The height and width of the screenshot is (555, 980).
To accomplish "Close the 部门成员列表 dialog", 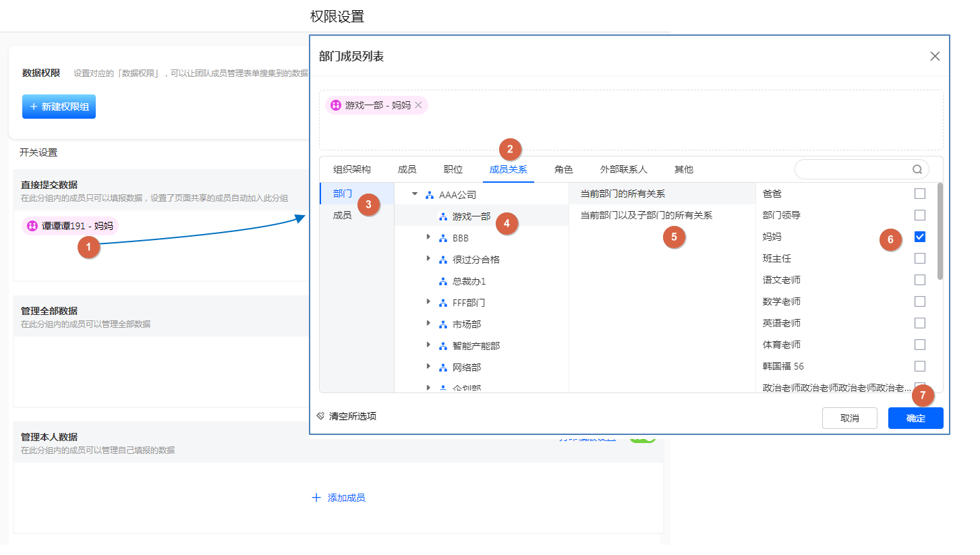I will [935, 56].
